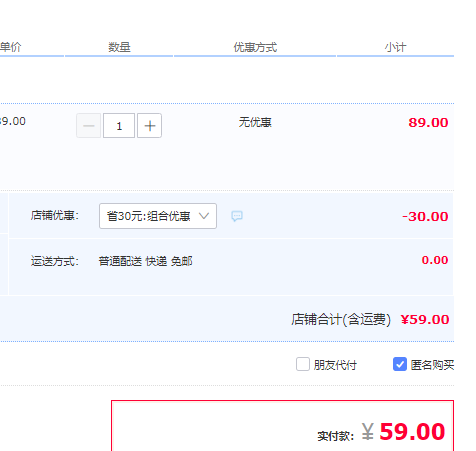Image resolution: width=476 pixels, height=451 pixels.
Task: Click the 小计 column header
Action: [x=395, y=47]
